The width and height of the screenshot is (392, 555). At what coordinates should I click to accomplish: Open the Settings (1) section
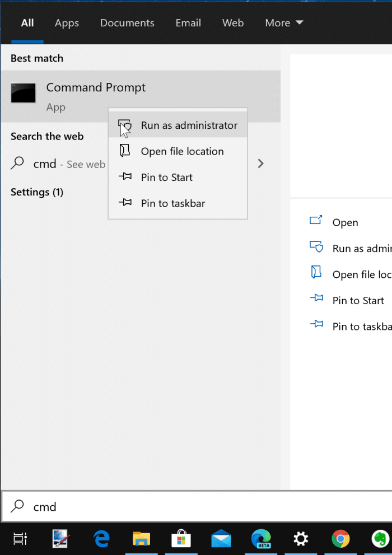(x=37, y=192)
